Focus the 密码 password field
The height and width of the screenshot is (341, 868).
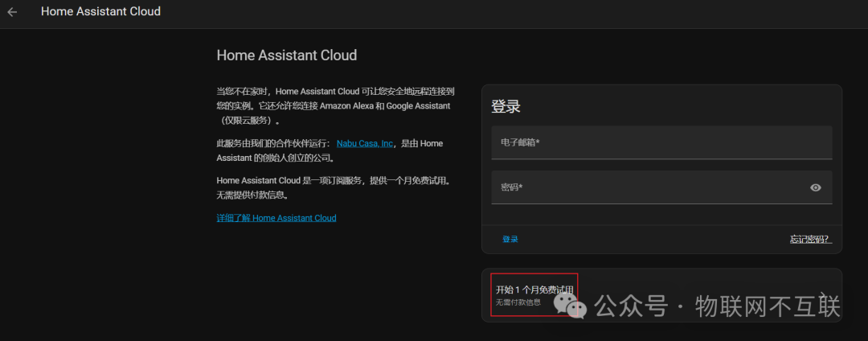[x=661, y=187]
